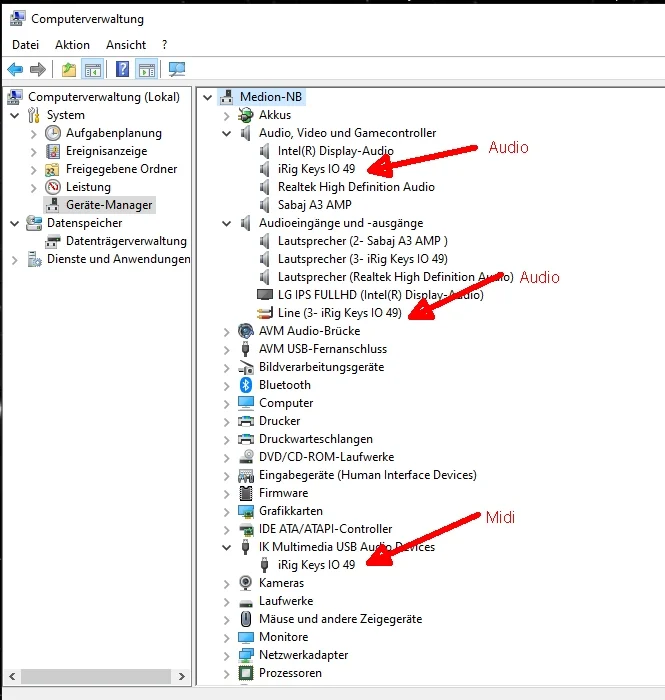Collapse the IK Multimedia USB Audio Devices node
The image size is (665, 700).
[x=227, y=547]
